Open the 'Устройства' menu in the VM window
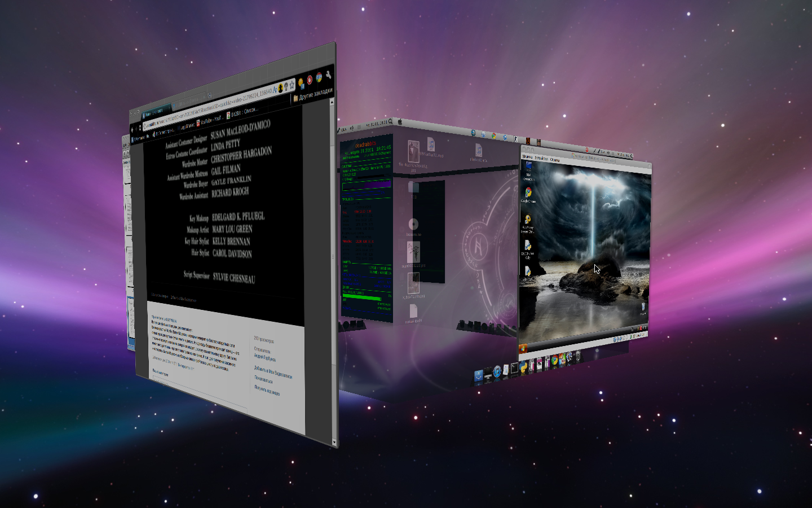This screenshot has height=508, width=812. pos(541,158)
